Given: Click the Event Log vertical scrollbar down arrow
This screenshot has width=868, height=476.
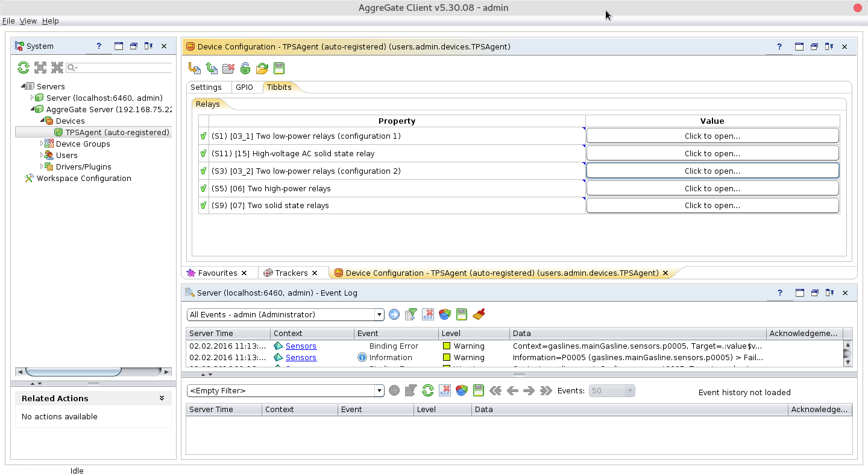Looking at the screenshot, I should tap(848, 362).
